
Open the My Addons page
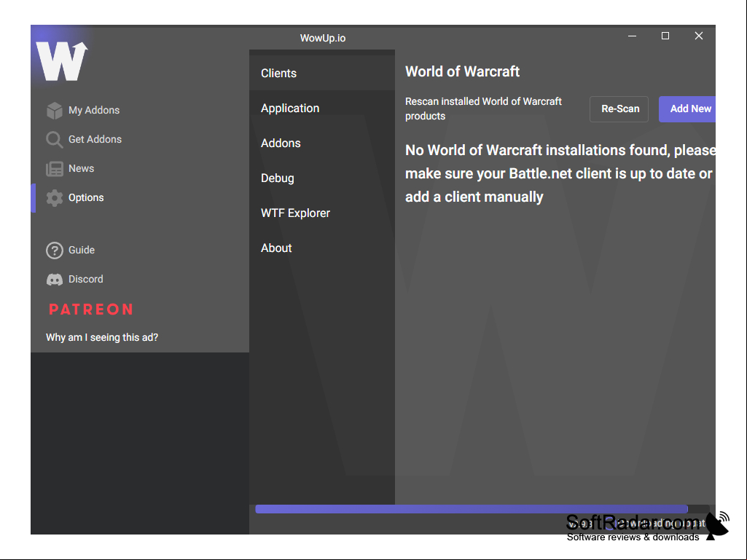[94, 110]
